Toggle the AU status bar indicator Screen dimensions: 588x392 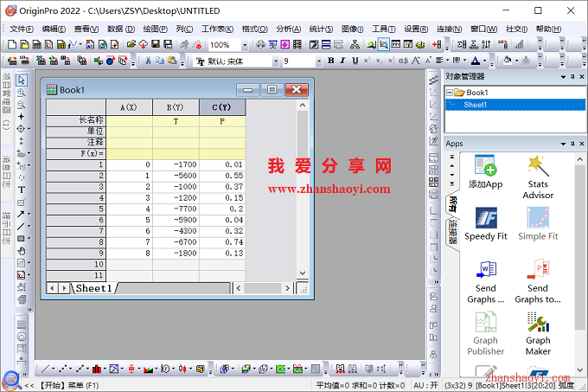(425, 385)
